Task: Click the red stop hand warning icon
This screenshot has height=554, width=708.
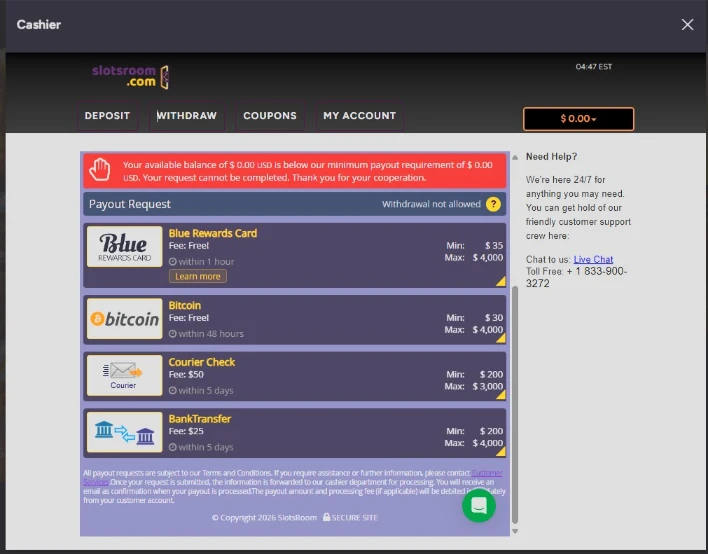Action: coord(100,170)
